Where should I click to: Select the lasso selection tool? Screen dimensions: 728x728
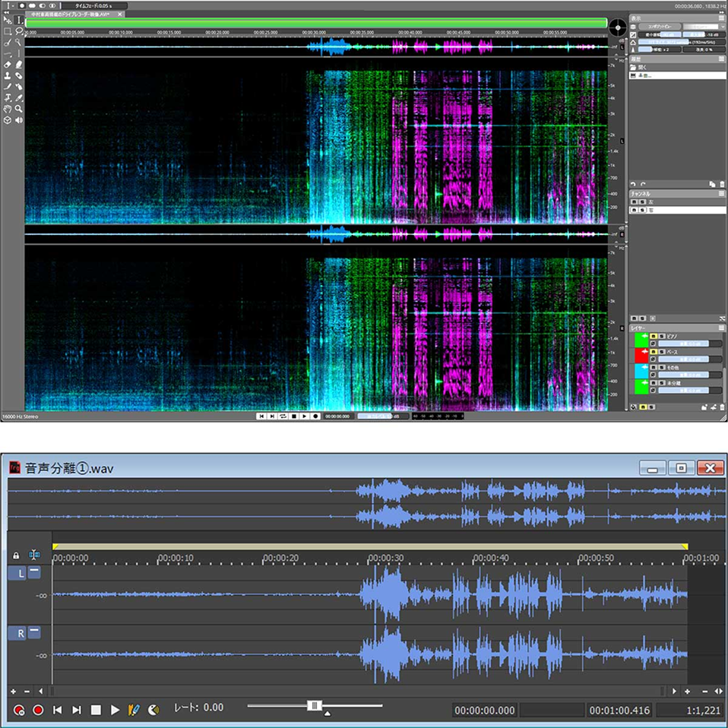tap(18, 31)
